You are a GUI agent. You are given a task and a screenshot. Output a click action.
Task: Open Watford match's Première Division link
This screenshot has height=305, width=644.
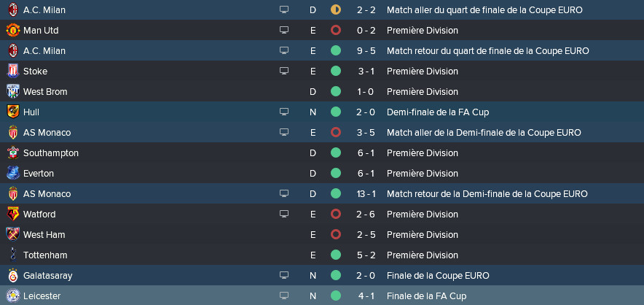(423, 214)
